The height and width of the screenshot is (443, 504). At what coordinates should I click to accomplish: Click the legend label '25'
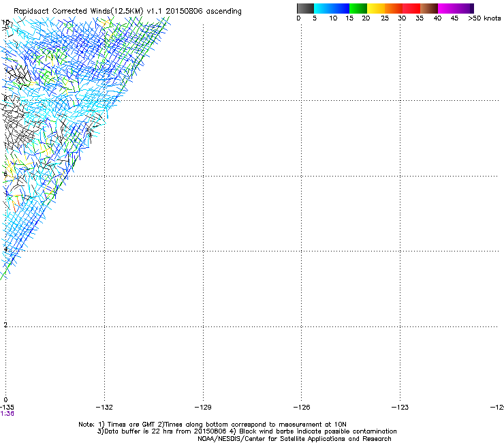(385, 18)
